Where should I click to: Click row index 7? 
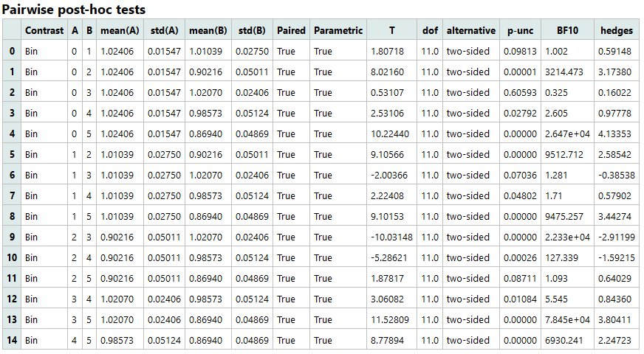12,195
